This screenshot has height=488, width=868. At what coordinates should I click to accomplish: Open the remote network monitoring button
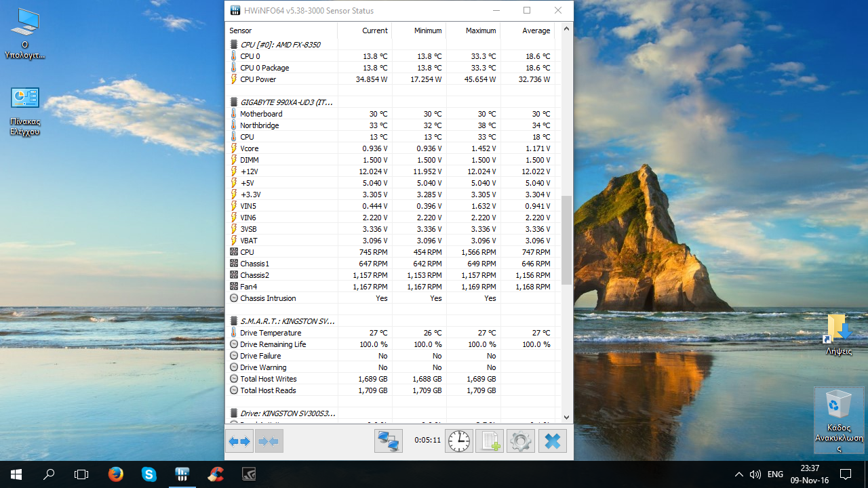tap(389, 441)
